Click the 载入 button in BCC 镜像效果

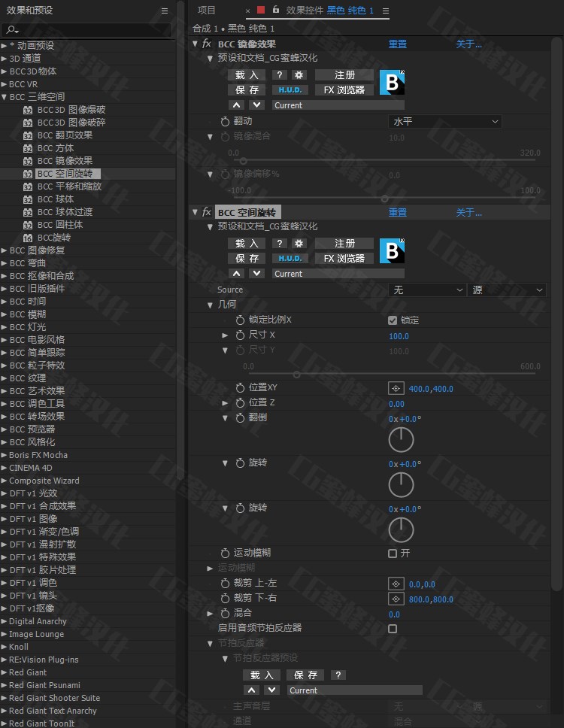[x=247, y=74]
